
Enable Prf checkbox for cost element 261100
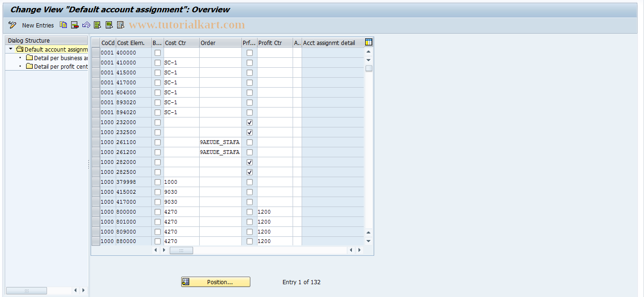click(x=249, y=142)
